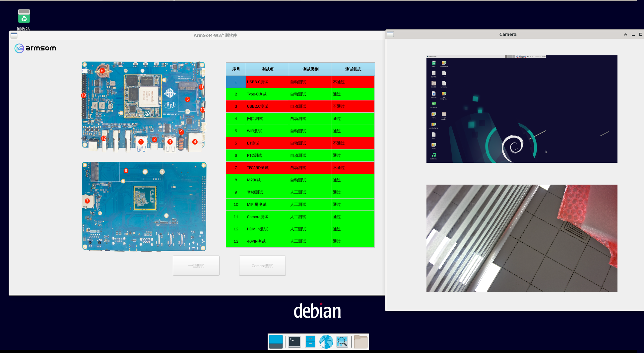Select the WIFI测试 cell
The image size is (644, 353).
pyautogui.click(x=267, y=131)
